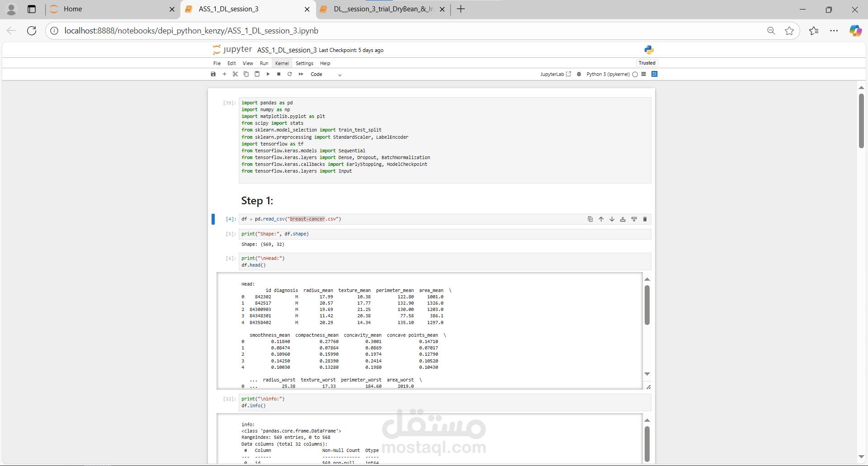The height and width of the screenshot is (466, 868).
Task: Open the Settings menu
Action: [x=304, y=63]
